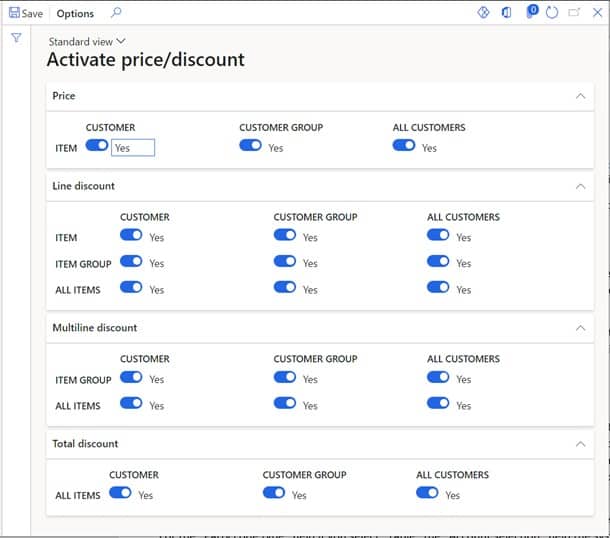
Task: Click the Power Apps diamond icon
Action: click(484, 13)
